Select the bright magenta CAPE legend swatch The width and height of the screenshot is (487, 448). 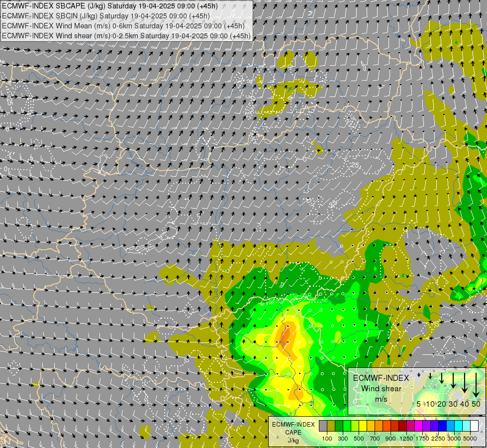click(x=419, y=426)
